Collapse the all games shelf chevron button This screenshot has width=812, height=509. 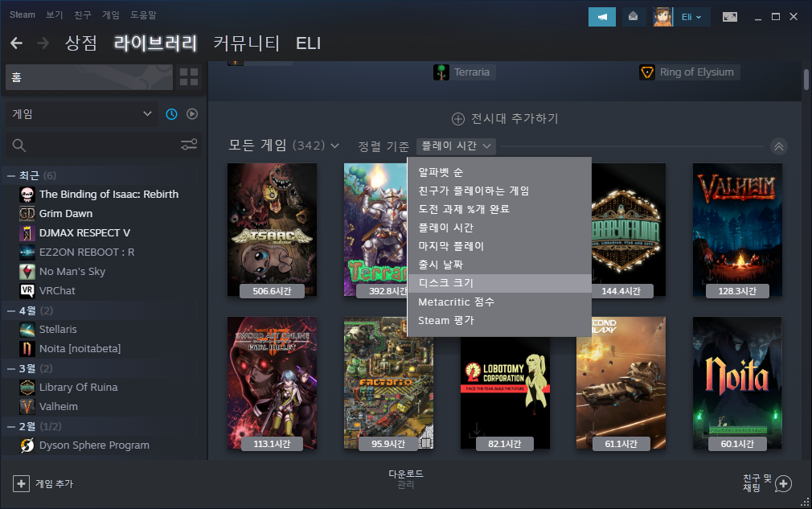(778, 146)
